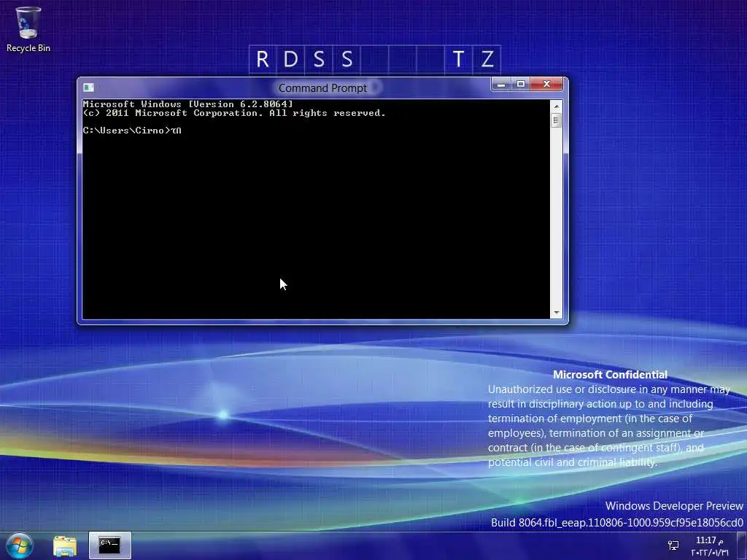Click the console scrollbar down arrow
747x560 pixels.
[x=556, y=313]
